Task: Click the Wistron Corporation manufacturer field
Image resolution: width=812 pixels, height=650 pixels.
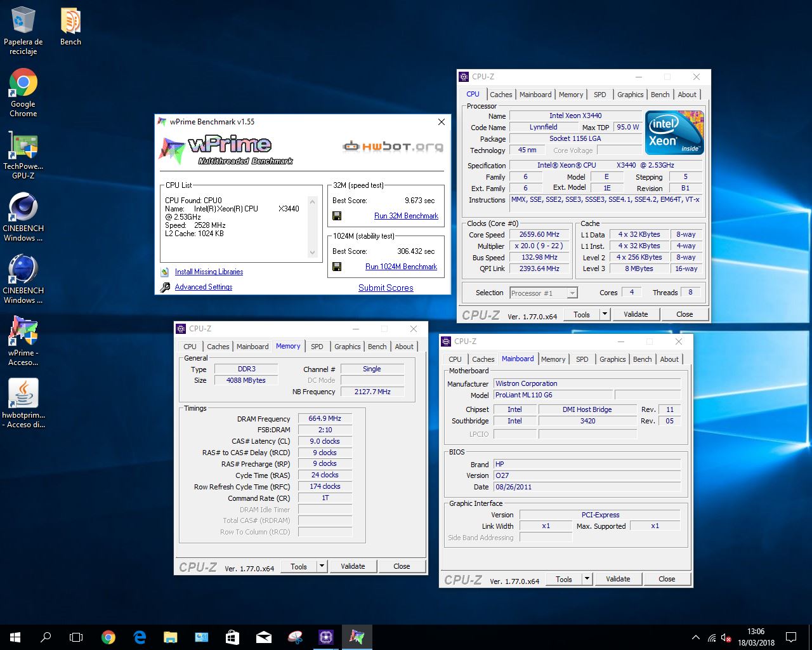Action: (587, 383)
